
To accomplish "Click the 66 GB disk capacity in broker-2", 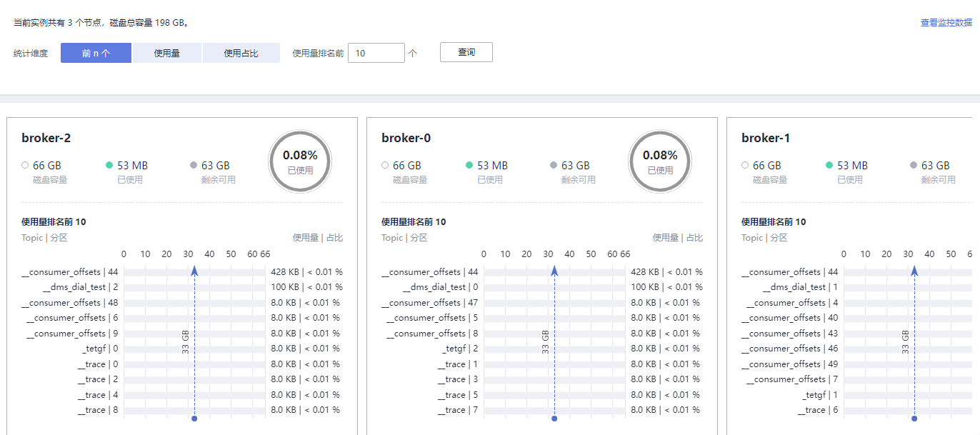I will (47, 165).
